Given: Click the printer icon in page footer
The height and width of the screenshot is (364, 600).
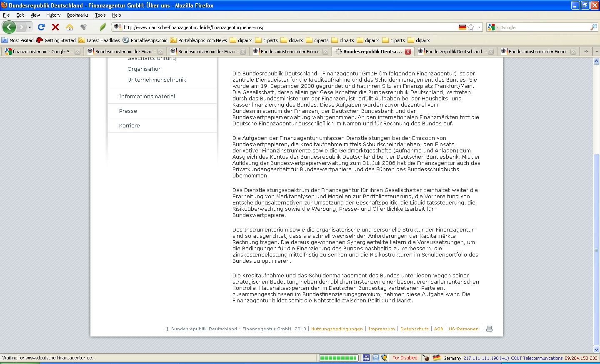Looking at the screenshot, I should click(x=489, y=329).
